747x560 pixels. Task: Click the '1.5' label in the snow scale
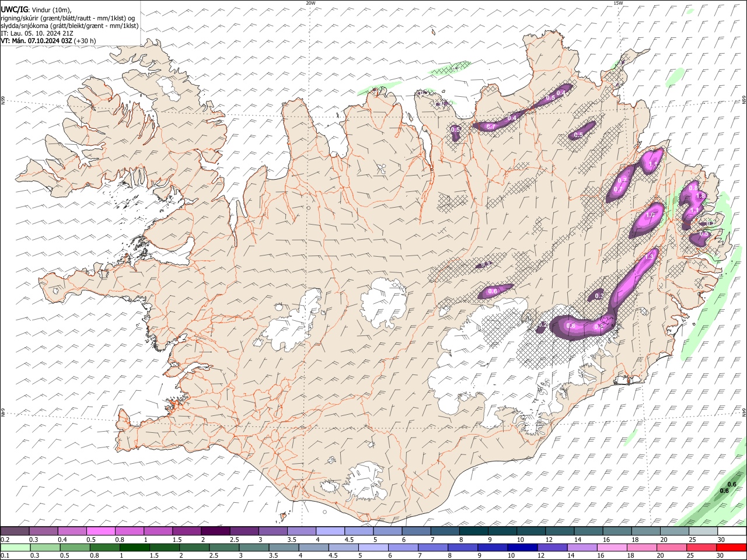(177, 540)
